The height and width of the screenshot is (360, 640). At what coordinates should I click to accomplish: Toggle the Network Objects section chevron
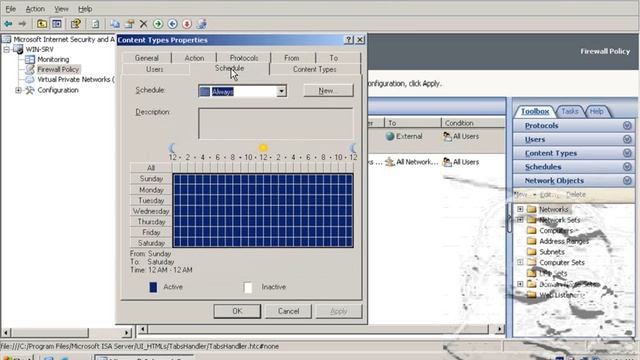[x=627, y=180]
